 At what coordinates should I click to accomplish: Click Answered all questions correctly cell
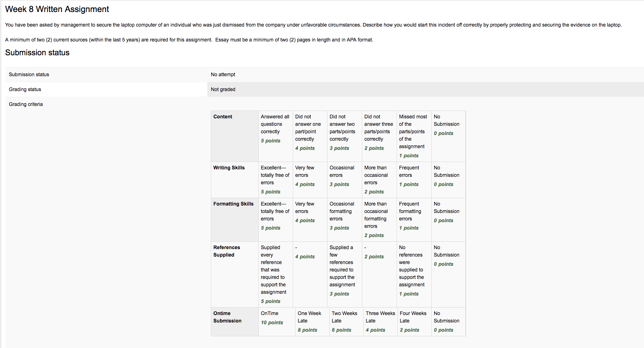[x=276, y=136]
